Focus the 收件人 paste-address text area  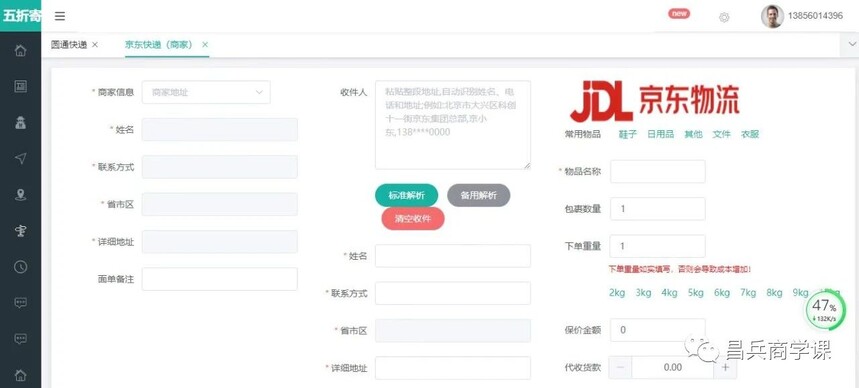pos(453,125)
